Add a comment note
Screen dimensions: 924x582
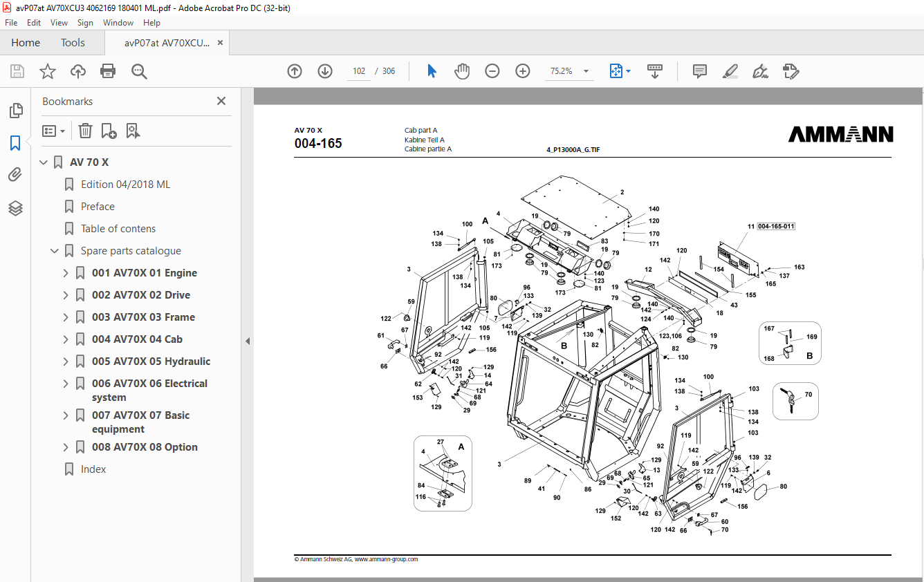click(700, 71)
